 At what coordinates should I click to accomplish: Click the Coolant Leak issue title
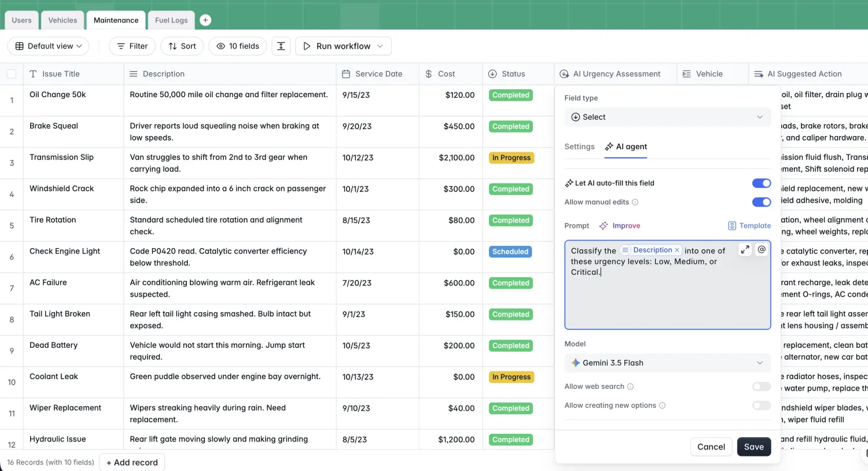tap(54, 377)
